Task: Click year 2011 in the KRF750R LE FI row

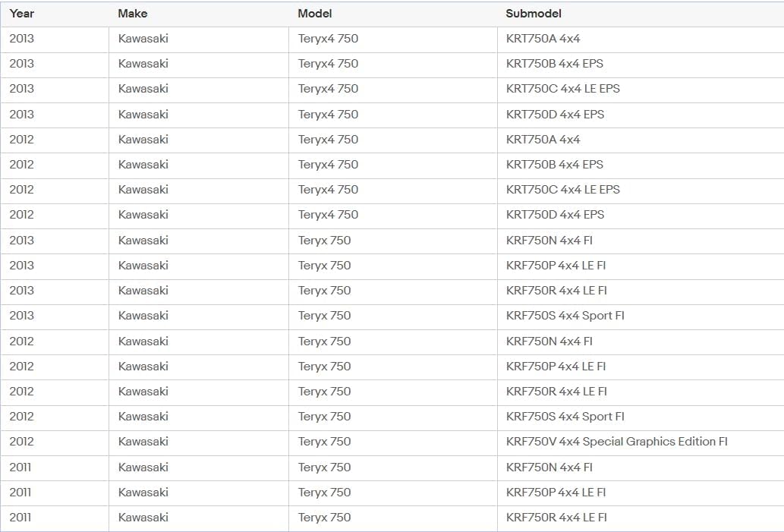Action: coord(20,517)
